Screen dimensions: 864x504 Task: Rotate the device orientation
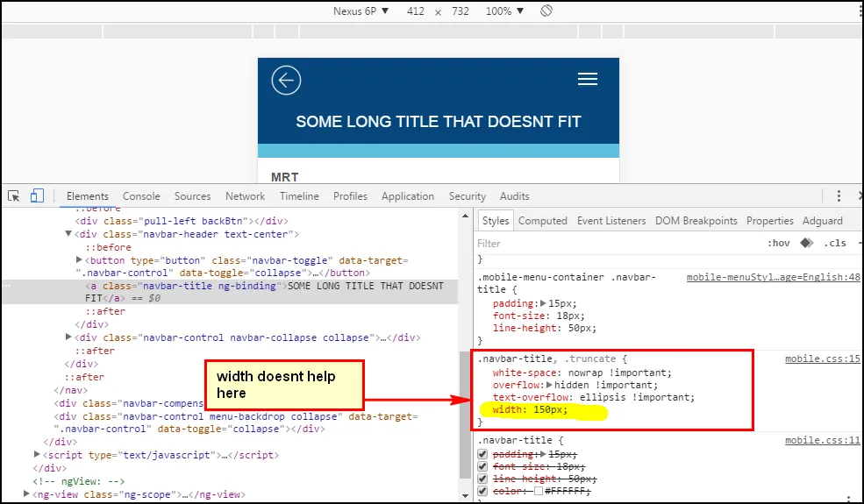(546, 11)
